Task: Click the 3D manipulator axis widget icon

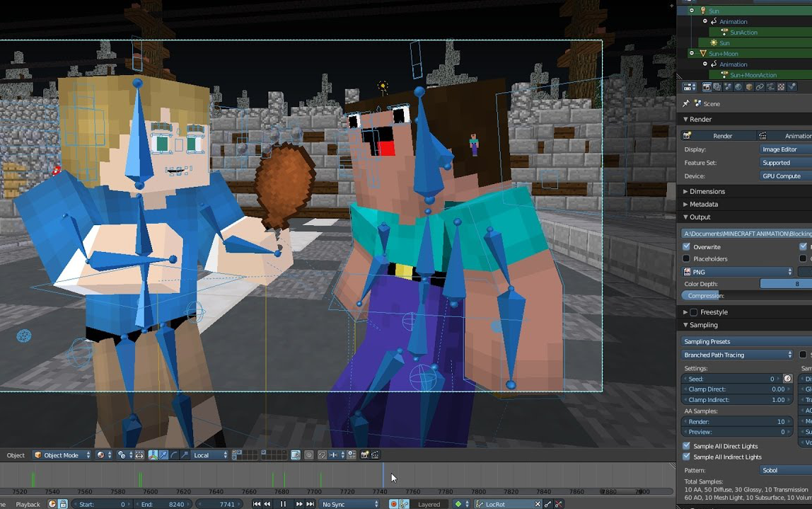Action: [153, 455]
